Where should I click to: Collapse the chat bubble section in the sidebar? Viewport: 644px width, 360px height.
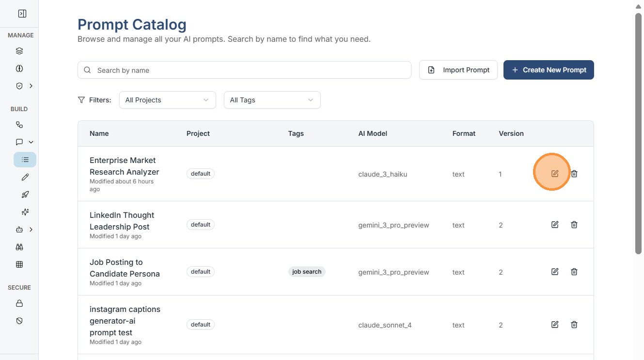coord(31,142)
